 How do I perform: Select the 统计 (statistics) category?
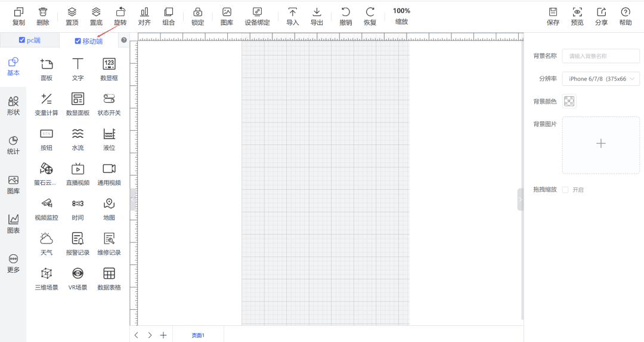tap(13, 146)
